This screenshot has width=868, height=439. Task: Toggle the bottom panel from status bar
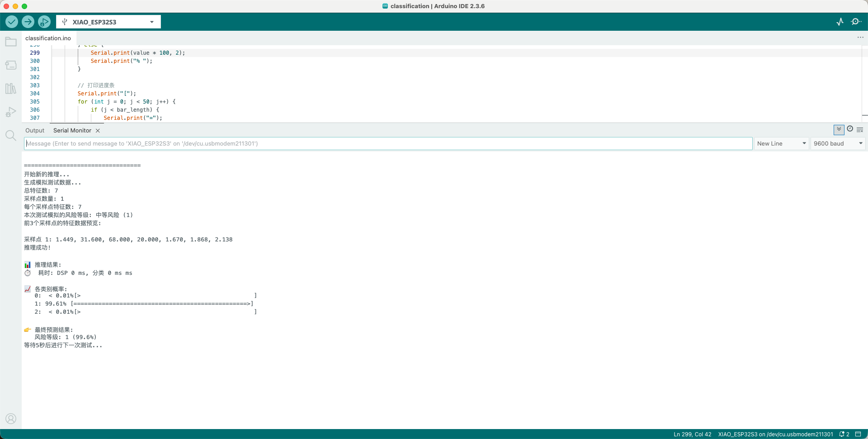coord(858,434)
